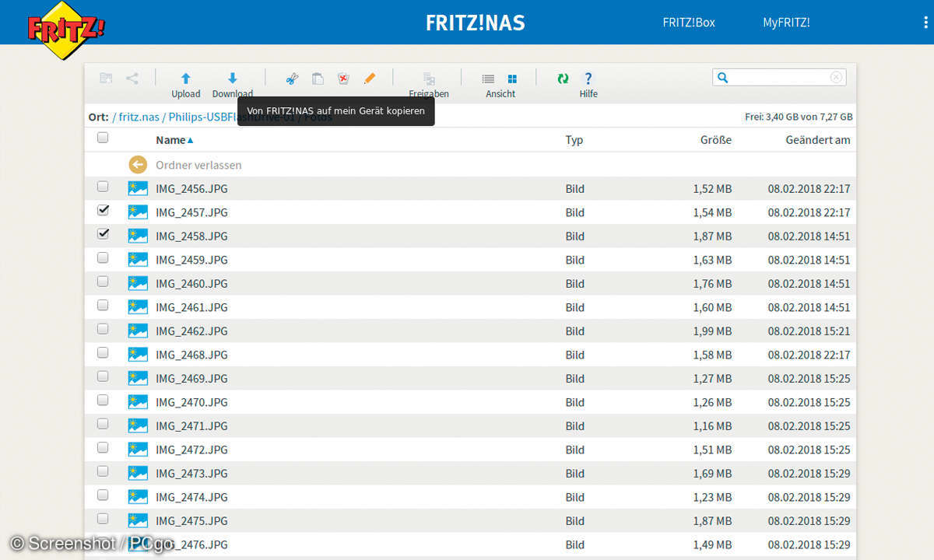Click the orange back arrow icon
934x560 pixels.
[138, 164]
